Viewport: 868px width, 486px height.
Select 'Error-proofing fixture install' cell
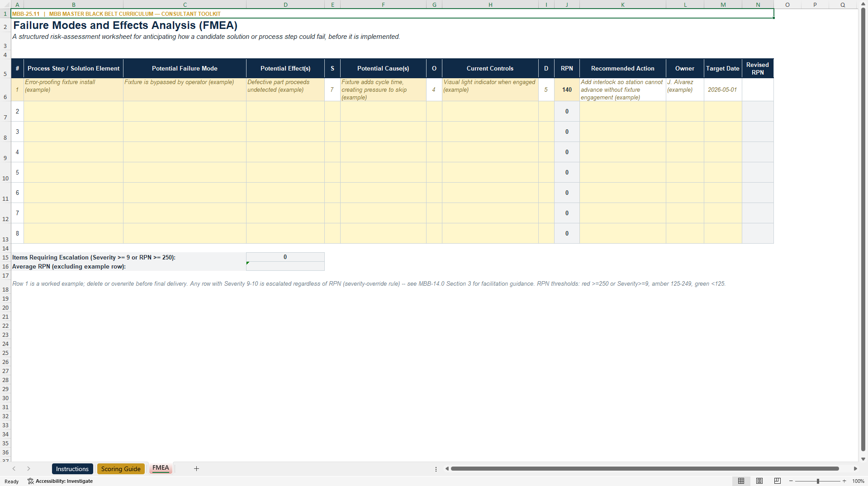(x=73, y=90)
